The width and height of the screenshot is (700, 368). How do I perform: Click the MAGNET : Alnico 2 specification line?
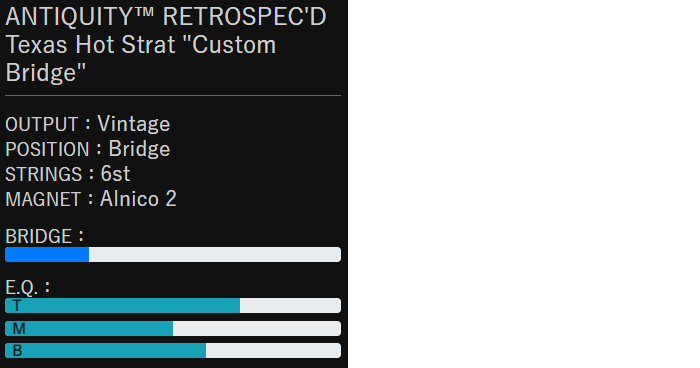(91, 199)
